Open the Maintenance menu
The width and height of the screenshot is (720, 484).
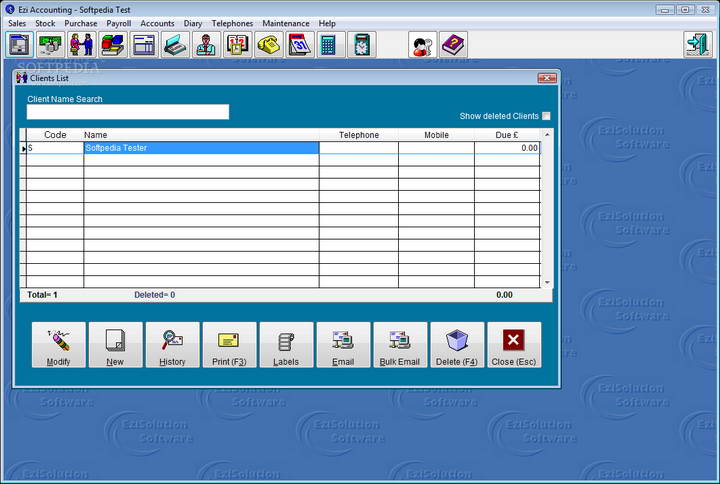coord(286,23)
